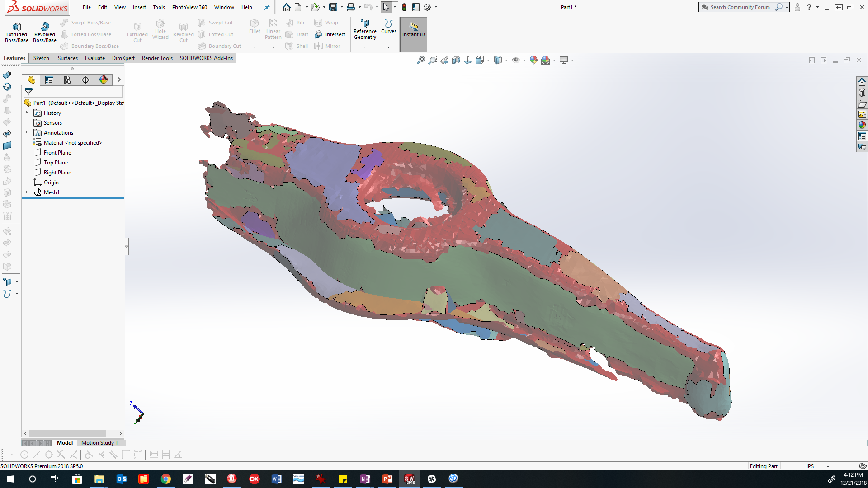Screen dimensions: 868x488
Task: Click the Search Community Forum field
Action: pos(740,7)
